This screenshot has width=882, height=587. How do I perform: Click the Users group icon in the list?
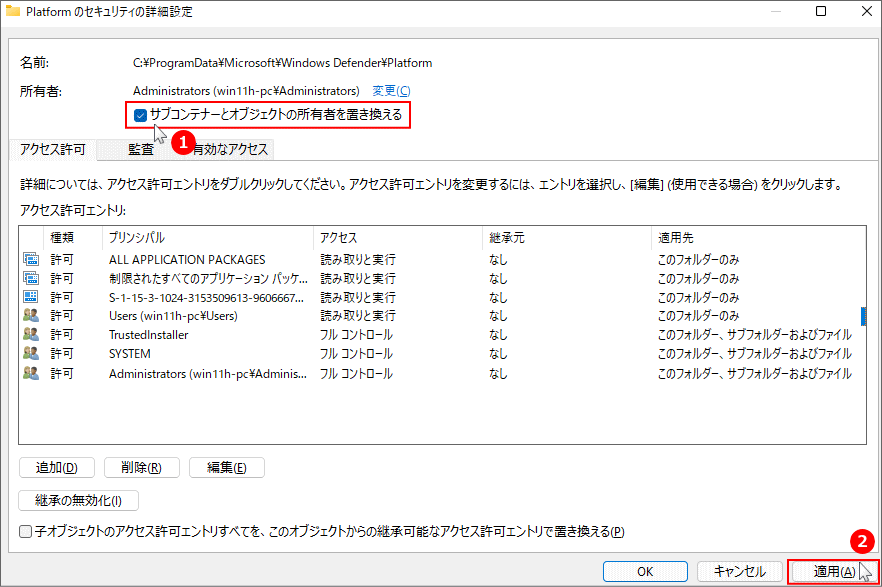click(x=31, y=315)
